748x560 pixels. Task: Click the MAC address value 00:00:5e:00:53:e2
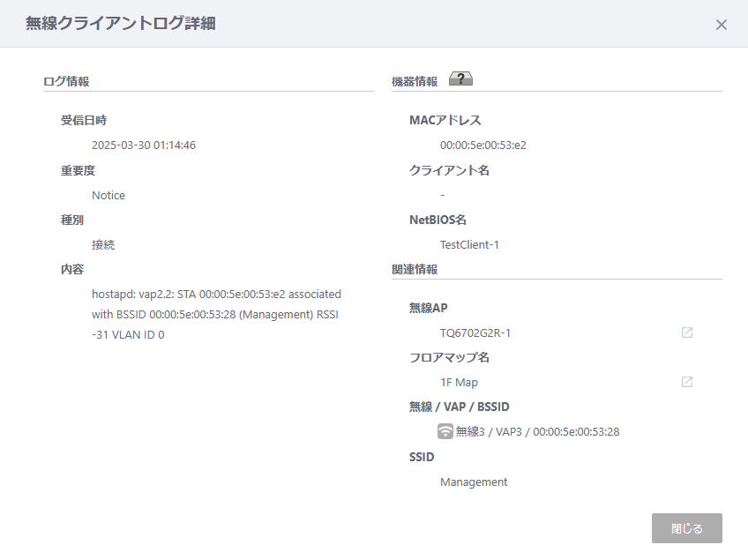[x=483, y=145]
